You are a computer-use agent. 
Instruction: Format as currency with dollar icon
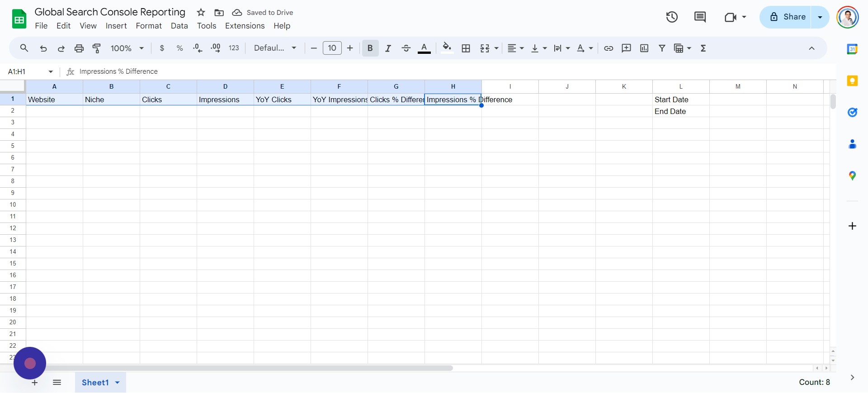pos(162,48)
